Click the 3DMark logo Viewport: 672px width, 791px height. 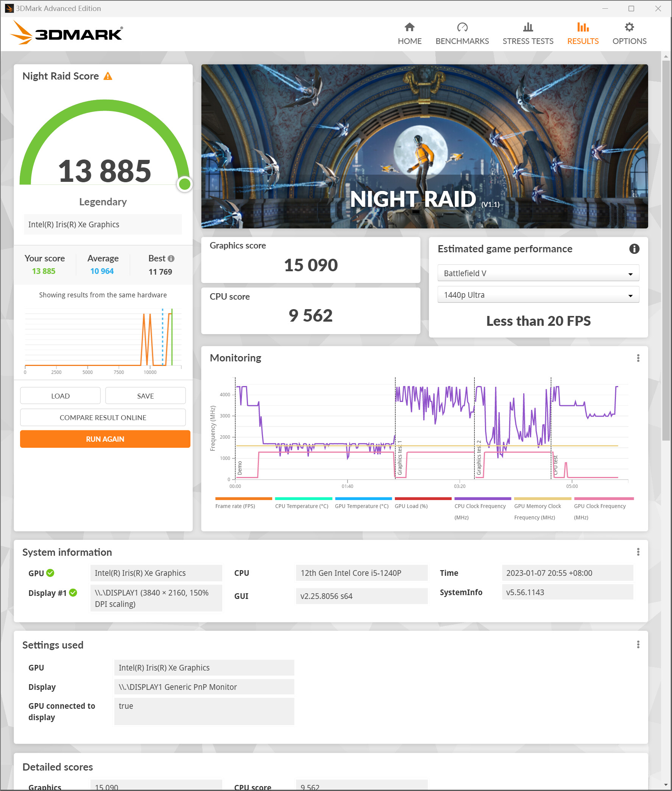click(x=67, y=34)
